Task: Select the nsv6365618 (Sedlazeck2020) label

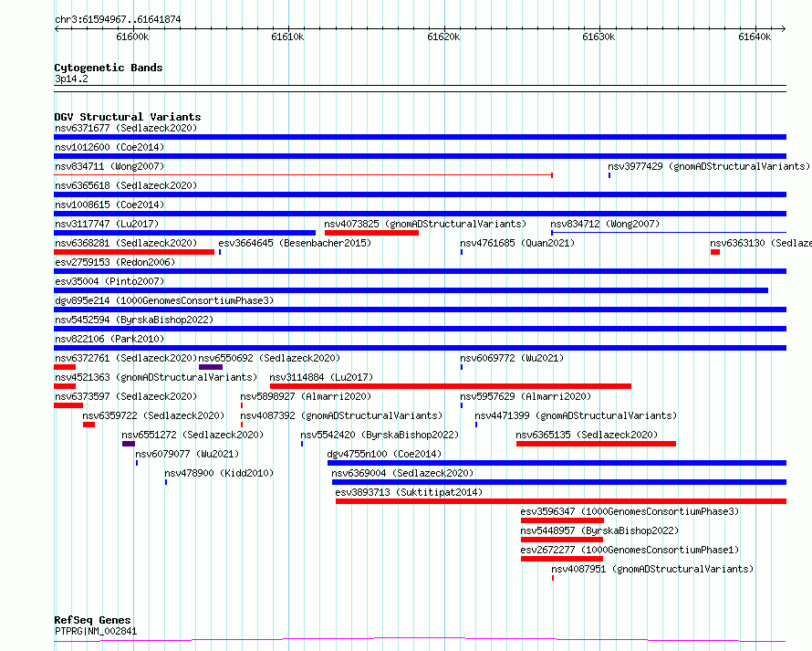Action: coord(126,185)
